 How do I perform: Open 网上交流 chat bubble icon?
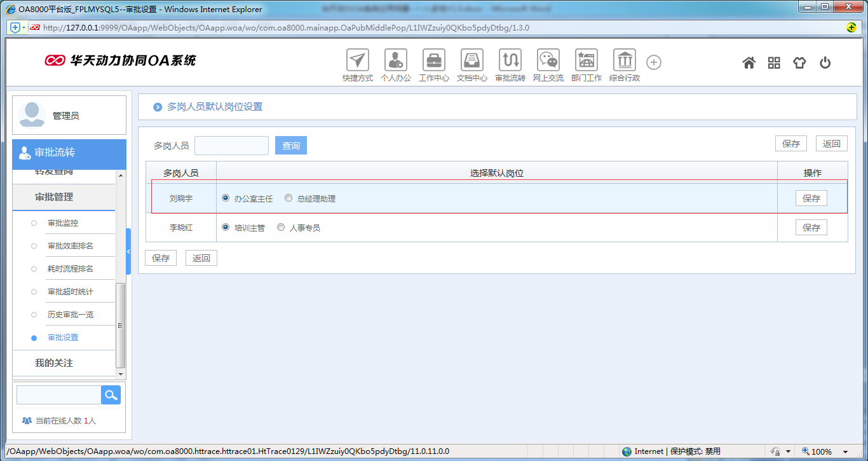pos(548,60)
